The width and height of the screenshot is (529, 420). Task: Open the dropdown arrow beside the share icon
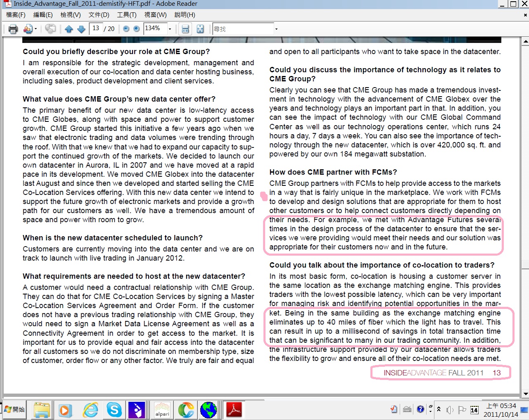(x=36, y=29)
